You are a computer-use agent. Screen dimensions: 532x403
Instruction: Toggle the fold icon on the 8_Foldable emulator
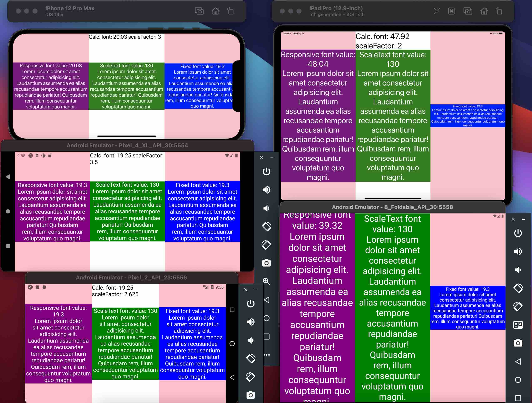click(518, 325)
